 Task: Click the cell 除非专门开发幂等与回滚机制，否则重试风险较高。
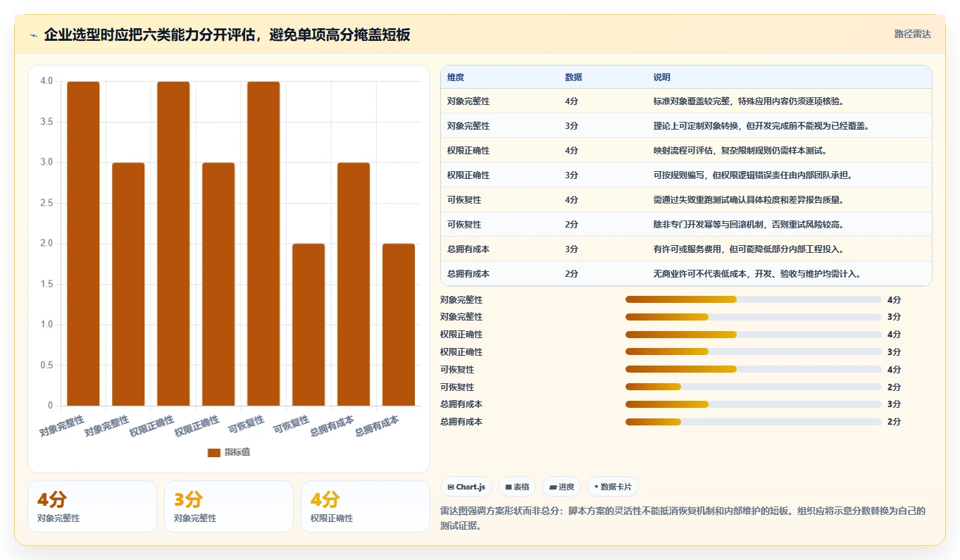[748, 225]
